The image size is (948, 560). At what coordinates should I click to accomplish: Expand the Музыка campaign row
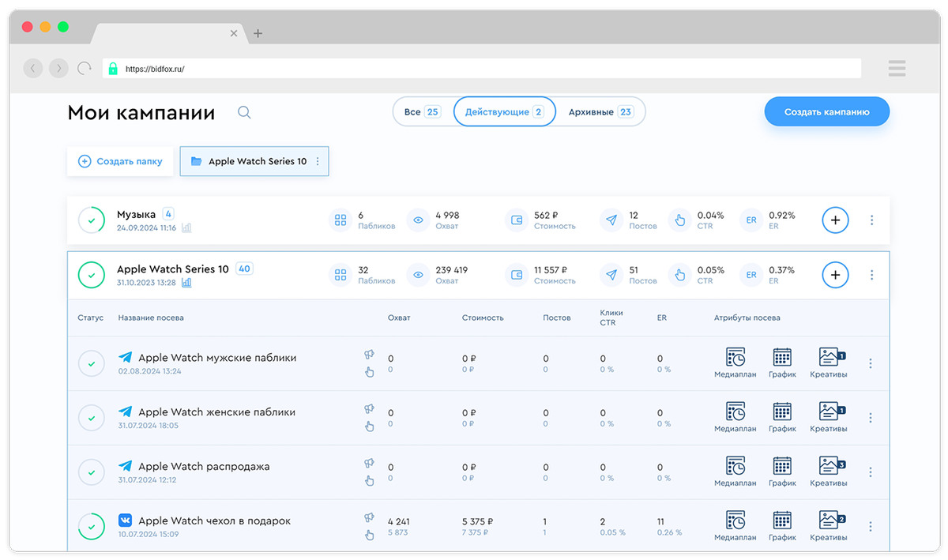tap(479, 220)
